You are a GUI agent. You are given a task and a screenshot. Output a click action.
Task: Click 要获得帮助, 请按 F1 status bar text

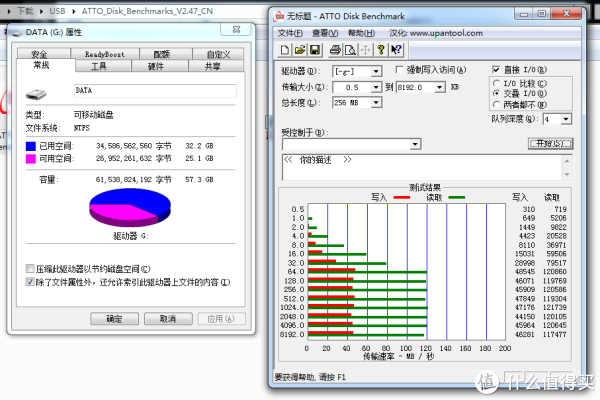310,377
